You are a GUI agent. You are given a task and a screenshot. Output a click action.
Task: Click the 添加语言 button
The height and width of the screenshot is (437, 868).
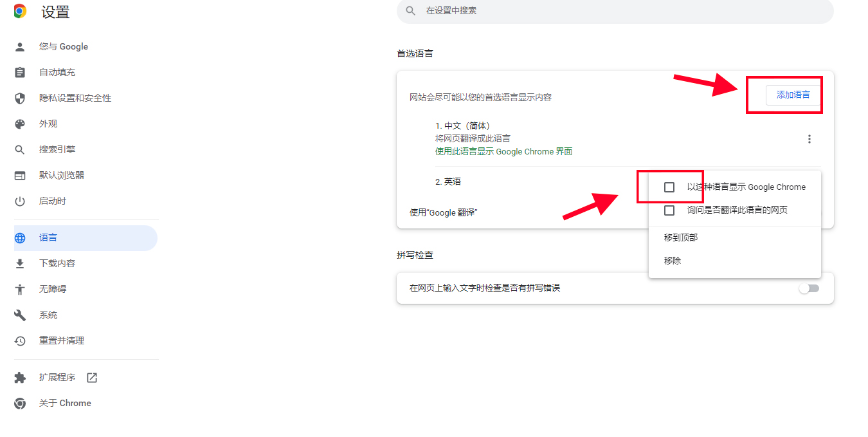(x=791, y=94)
